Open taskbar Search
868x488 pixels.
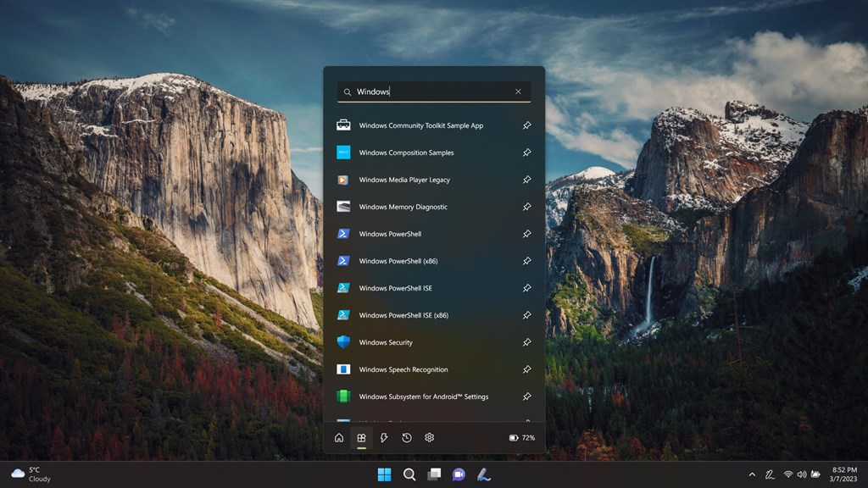click(409, 474)
